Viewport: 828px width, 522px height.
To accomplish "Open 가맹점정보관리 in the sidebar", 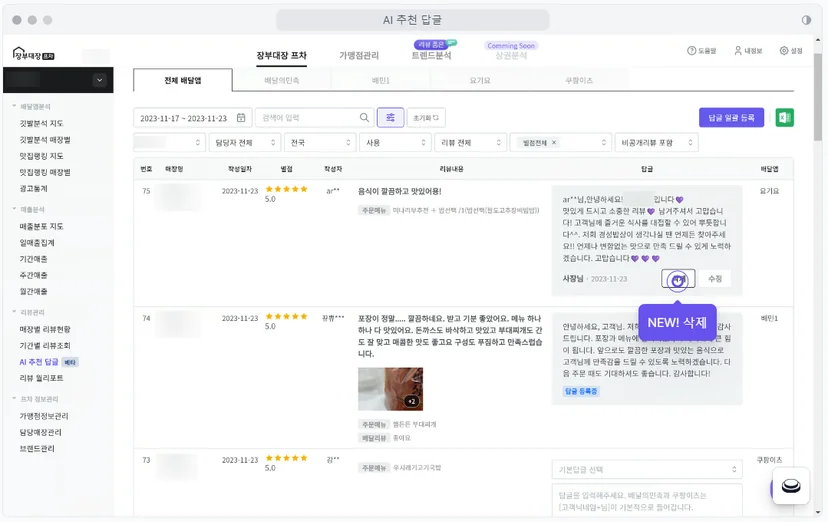I will click(x=44, y=416).
